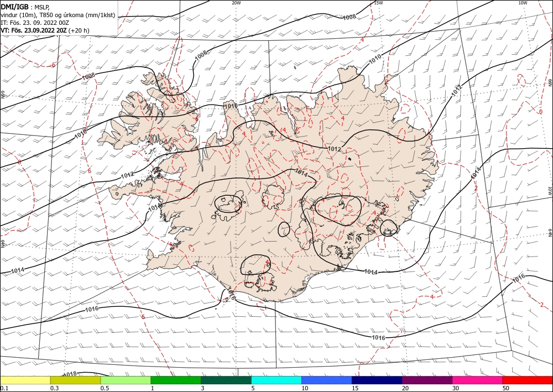Select the purple 20–30 legend color band

(427, 380)
